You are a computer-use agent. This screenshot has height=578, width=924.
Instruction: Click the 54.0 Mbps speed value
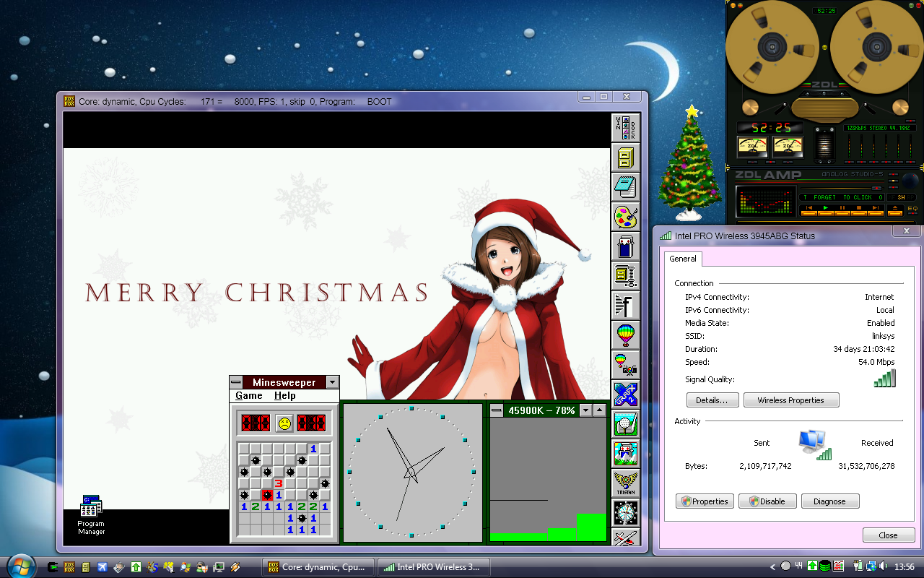[x=876, y=362]
